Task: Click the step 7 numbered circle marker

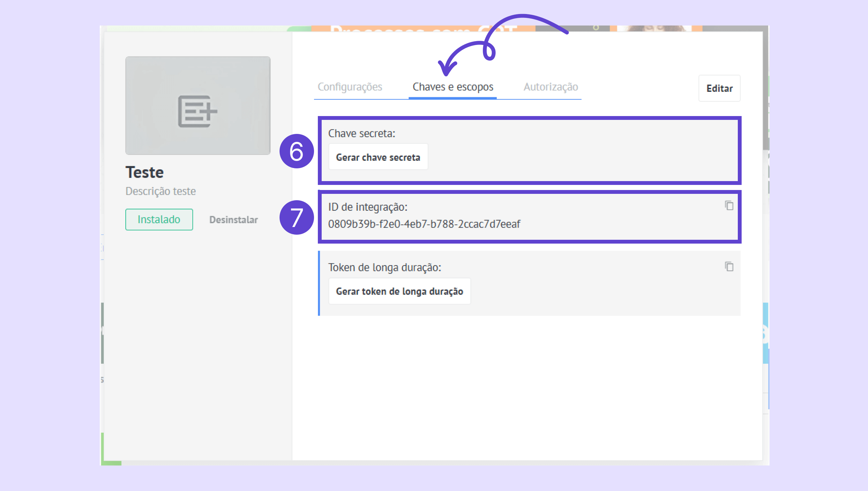Action: click(x=296, y=217)
